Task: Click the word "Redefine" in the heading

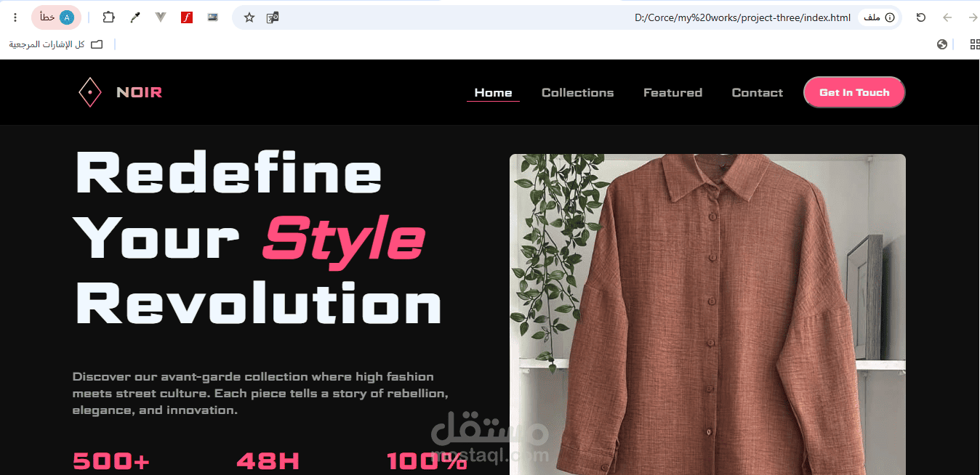Action: (229, 172)
